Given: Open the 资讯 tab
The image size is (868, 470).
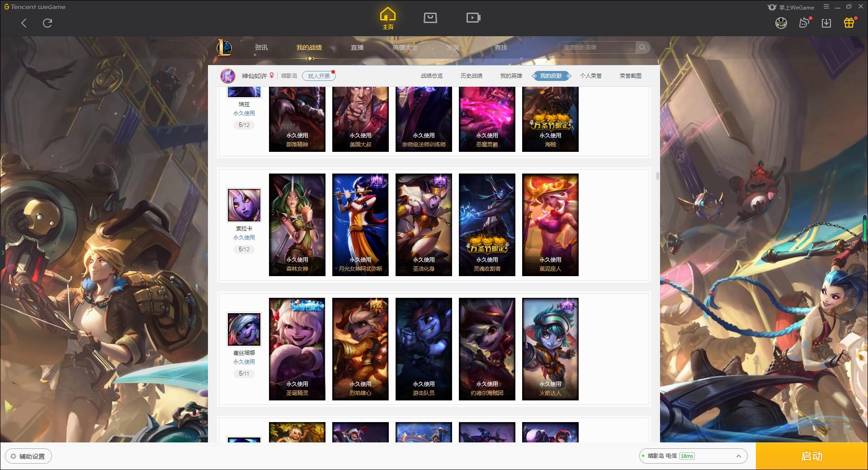Looking at the screenshot, I should pyautogui.click(x=261, y=47).
